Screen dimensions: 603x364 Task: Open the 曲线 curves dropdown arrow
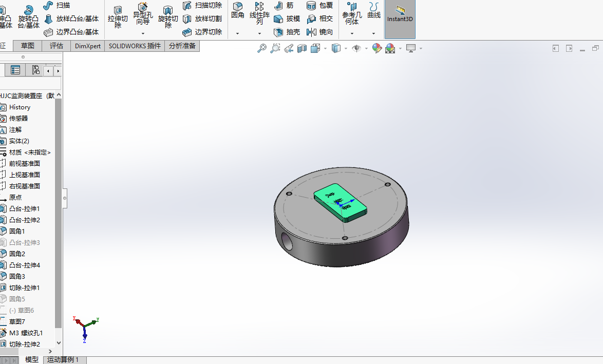373,33
